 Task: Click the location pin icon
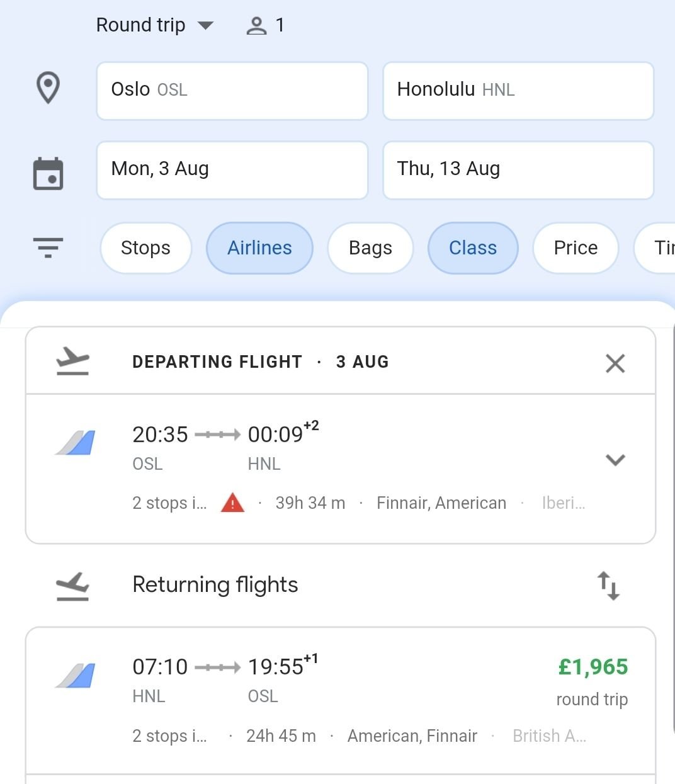tap(48, 88)
